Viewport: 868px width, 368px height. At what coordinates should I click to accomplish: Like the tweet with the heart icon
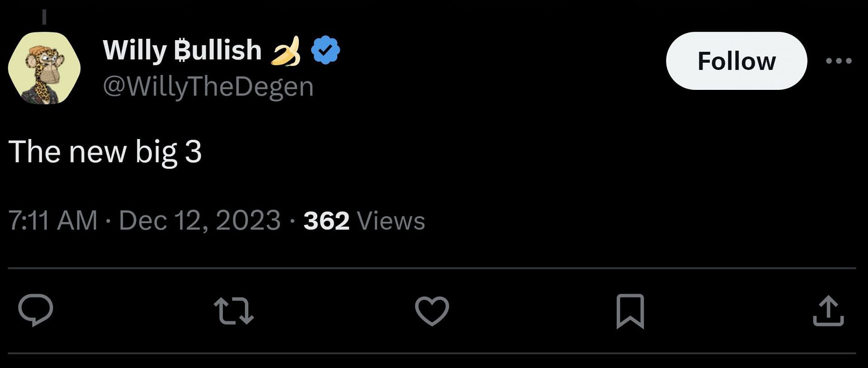432,311
